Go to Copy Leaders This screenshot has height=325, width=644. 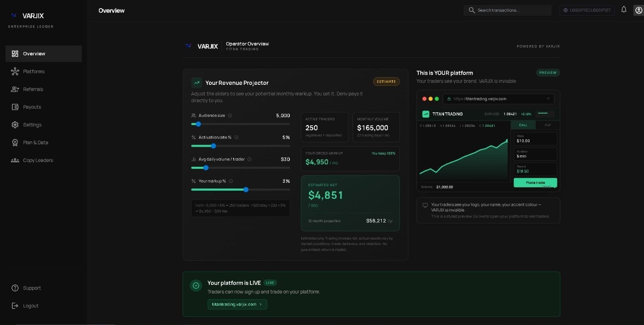(x=44, y=160)
